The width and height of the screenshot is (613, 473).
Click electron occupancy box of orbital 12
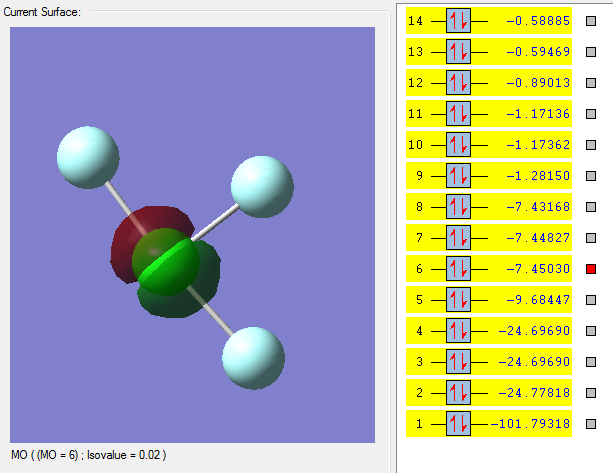(x=458, y=82)
